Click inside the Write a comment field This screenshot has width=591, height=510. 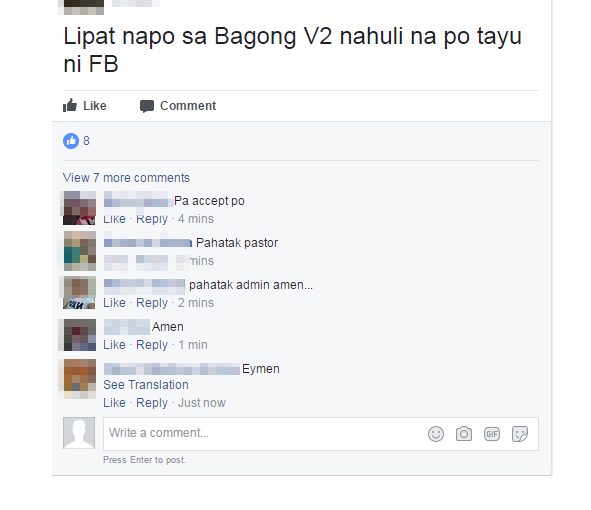click(x=321, y=433)
